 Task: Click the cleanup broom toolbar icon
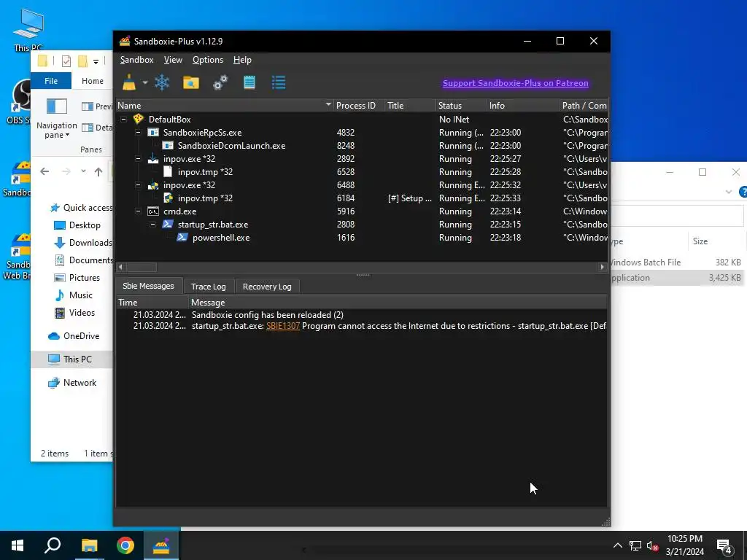pos(129,82)
